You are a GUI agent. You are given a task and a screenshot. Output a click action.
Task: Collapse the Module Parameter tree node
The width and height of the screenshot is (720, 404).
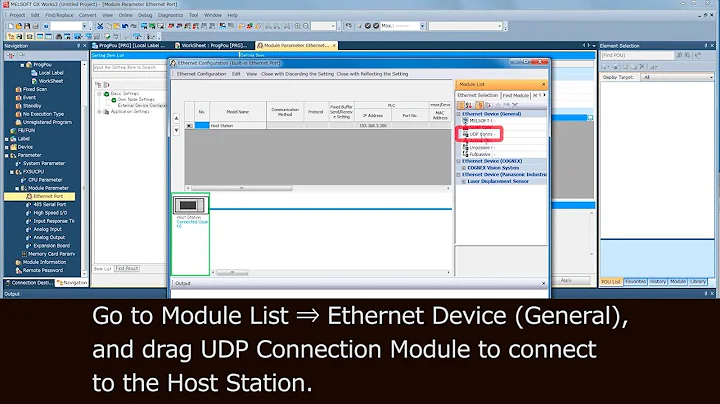click(17, 188)
